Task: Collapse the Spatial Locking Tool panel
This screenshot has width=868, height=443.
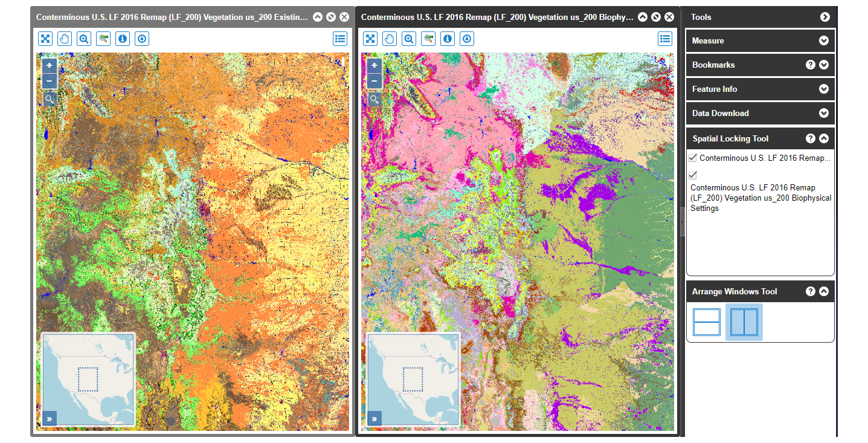Action: pos(823,138)
